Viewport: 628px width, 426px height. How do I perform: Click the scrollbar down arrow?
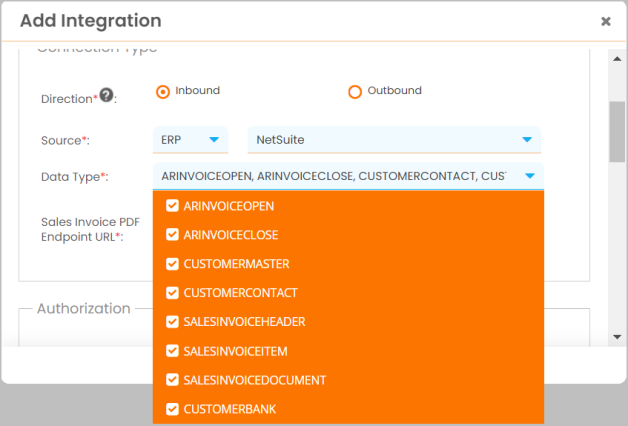pos(617,337)
